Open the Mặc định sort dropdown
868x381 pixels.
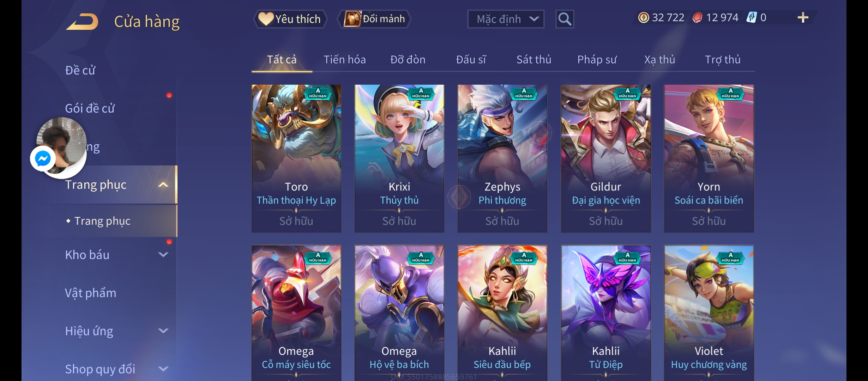pos(506,19)
